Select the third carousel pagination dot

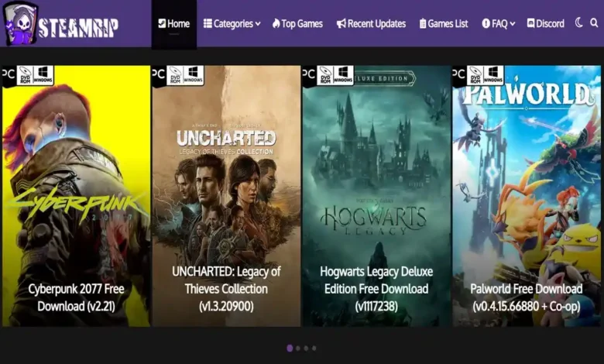(306, 349)
